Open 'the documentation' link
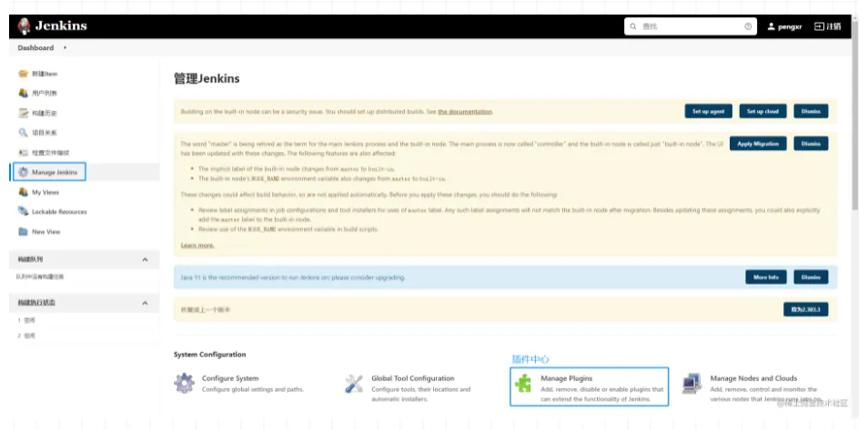 464,111
